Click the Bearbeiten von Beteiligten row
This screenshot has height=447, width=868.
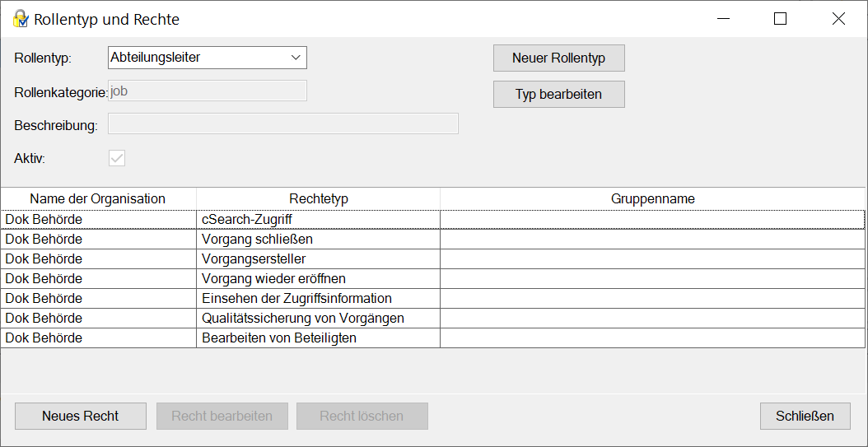(x=278, y=338)
